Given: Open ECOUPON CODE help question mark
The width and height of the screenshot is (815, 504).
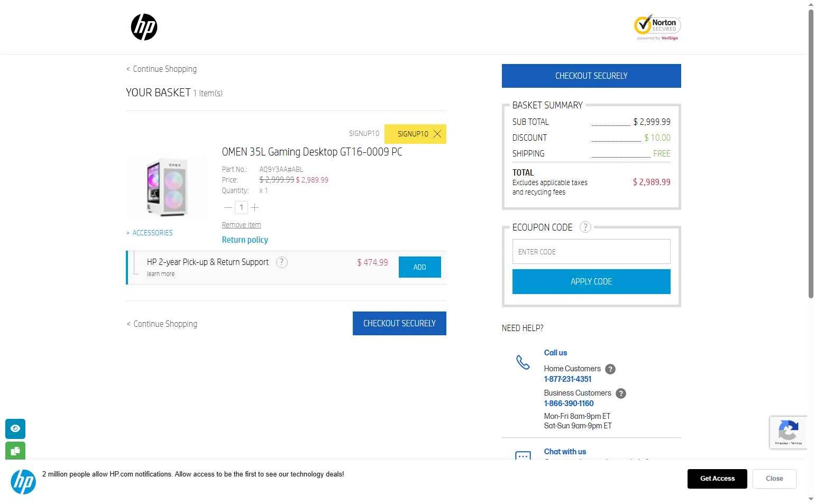Looking at the screenshot, I should tap(585, 227).
